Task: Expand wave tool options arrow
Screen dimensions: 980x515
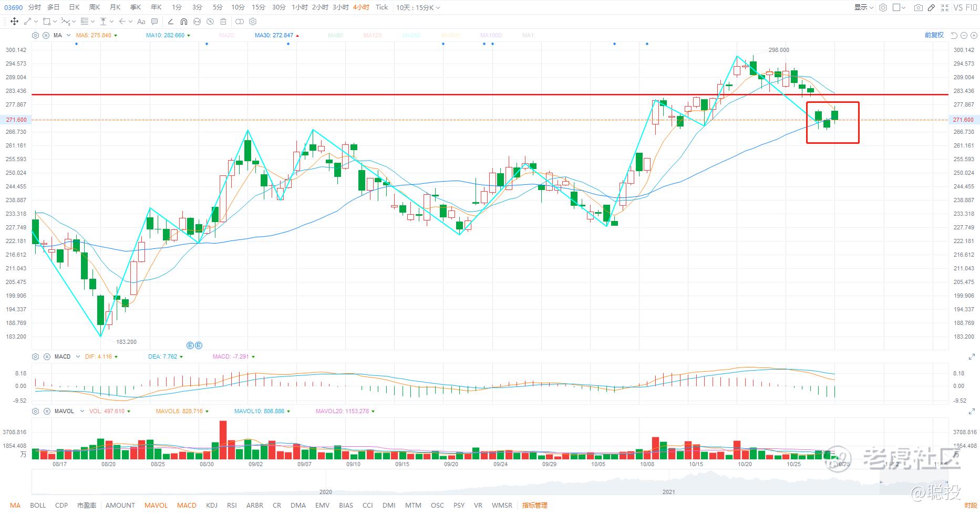Action: (74, 22)
